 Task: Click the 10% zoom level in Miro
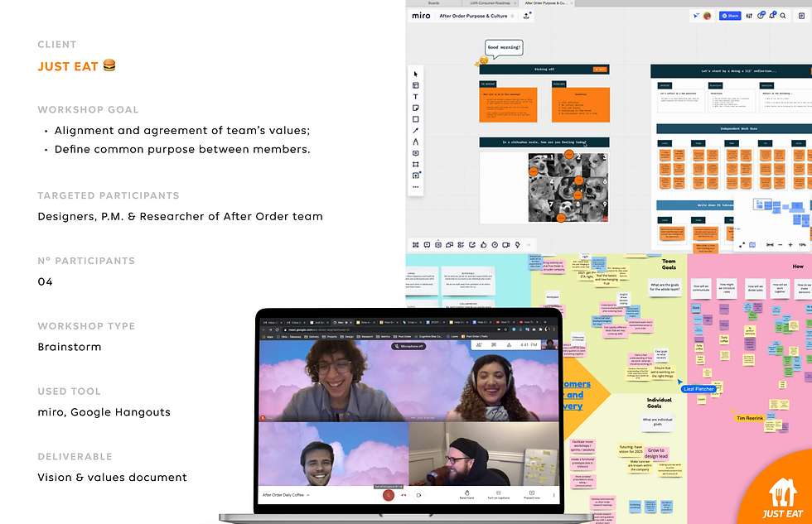point(802,245)
